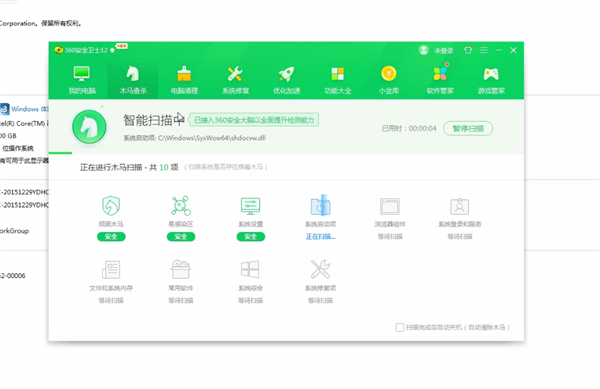
Task: Click 未登录 account avatar
Action: point(424,50)
